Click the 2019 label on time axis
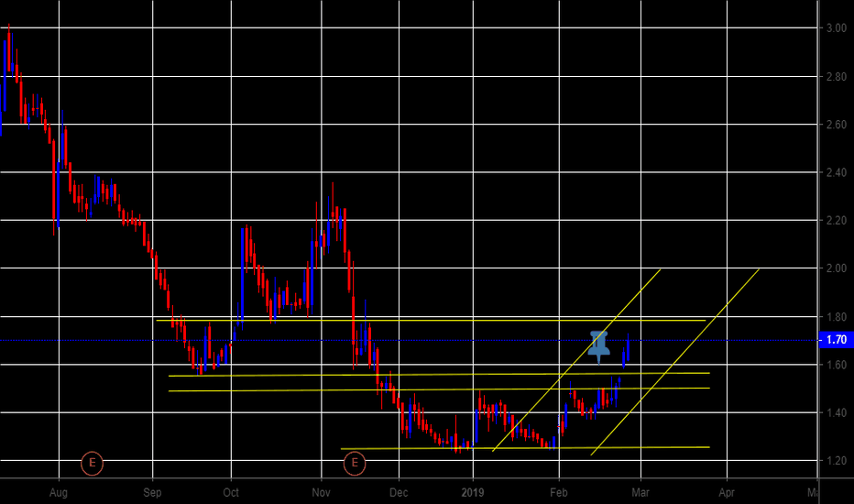Viewport: 854px width, 504px height. click(473, 493)
